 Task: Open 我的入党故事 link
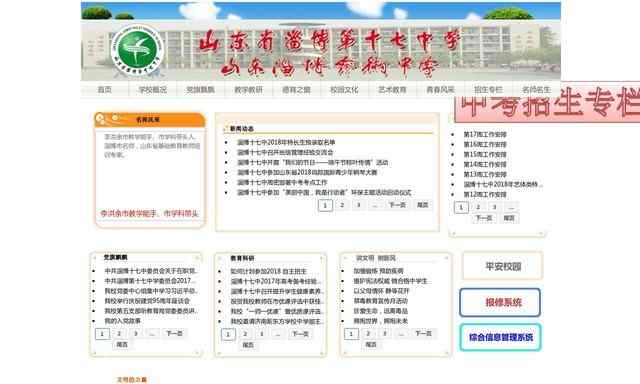click(122, 321)
